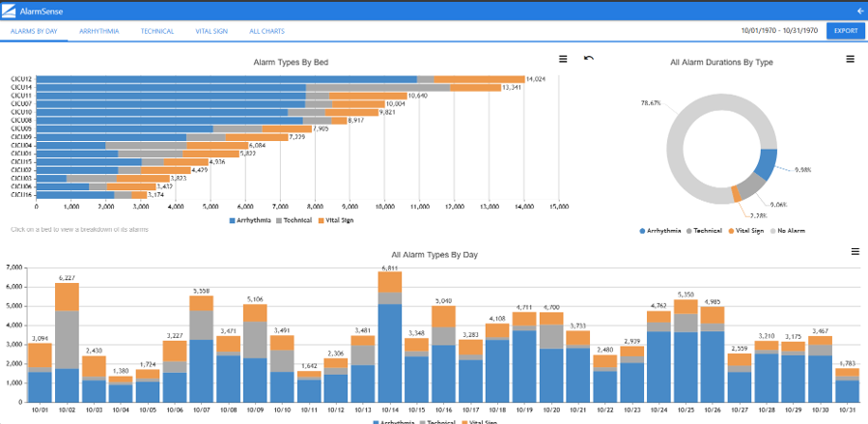
Task: Click the 6,227 daily total label
Action: click(67, 278)
